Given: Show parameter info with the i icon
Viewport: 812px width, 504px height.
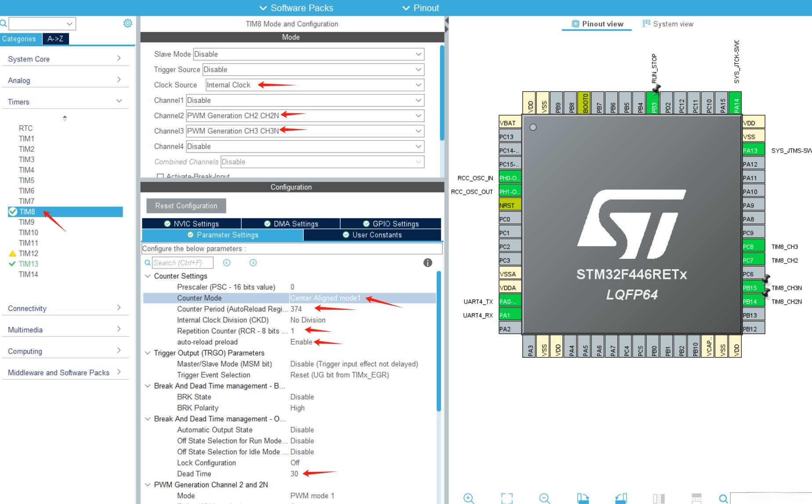Looking at the screenshot, I should click(428, 263).
